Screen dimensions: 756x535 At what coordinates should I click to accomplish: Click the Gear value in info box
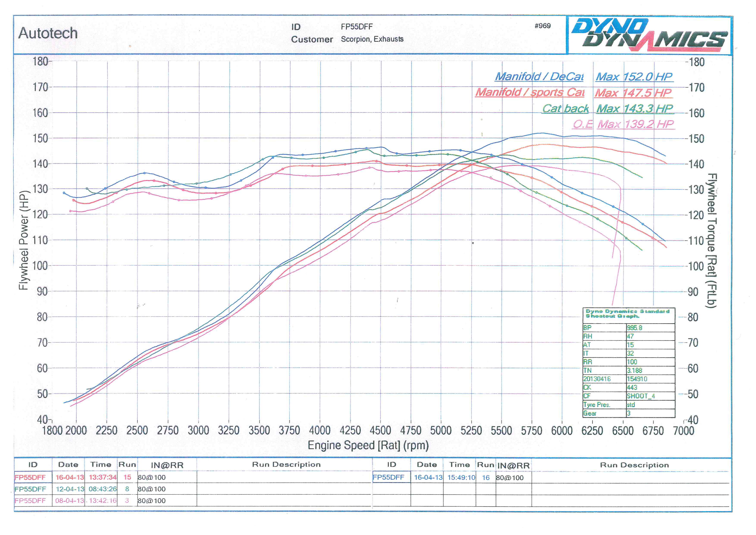[x=629, y=413]
